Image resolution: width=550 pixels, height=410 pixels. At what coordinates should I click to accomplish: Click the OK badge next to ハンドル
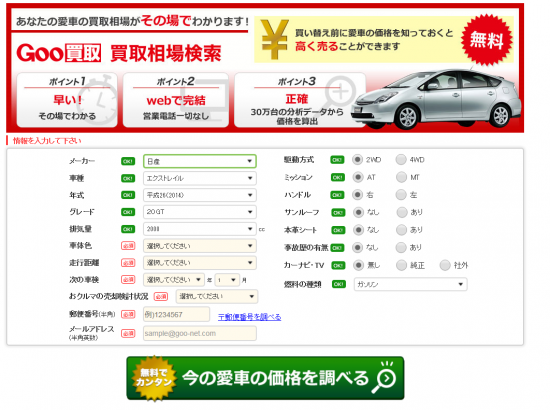337,195
